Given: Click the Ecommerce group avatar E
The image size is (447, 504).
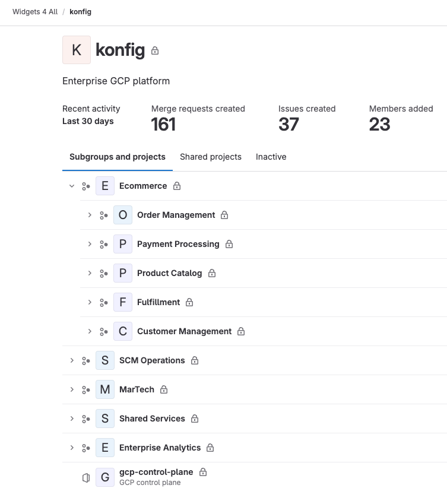Looking at the screenshot, I should coord(104,186).
